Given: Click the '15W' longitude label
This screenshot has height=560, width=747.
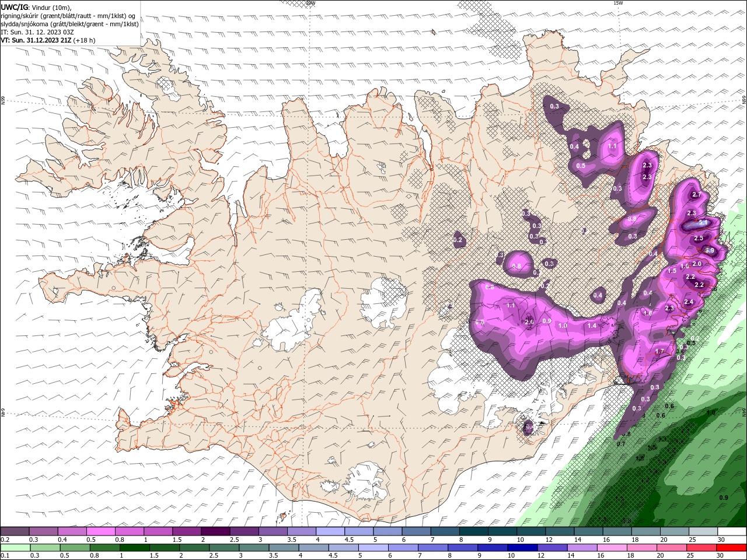Looking at the screenshot, I should (618, 3).
